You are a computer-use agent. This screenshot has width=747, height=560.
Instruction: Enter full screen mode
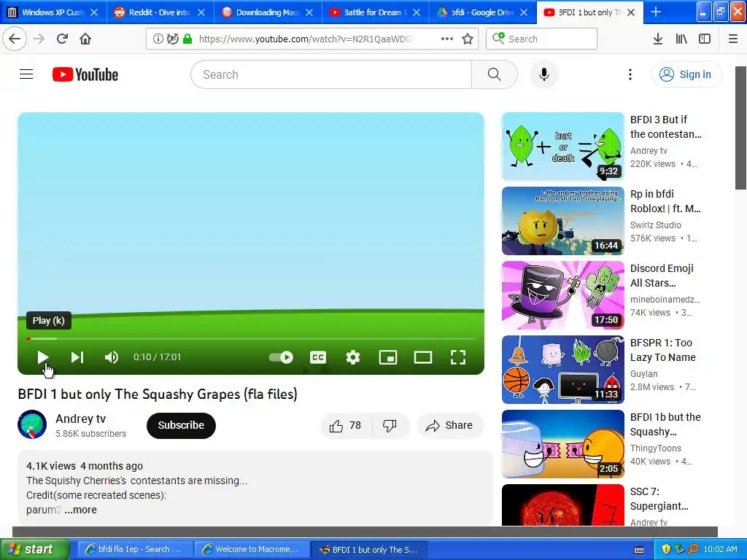coord(458,357)
